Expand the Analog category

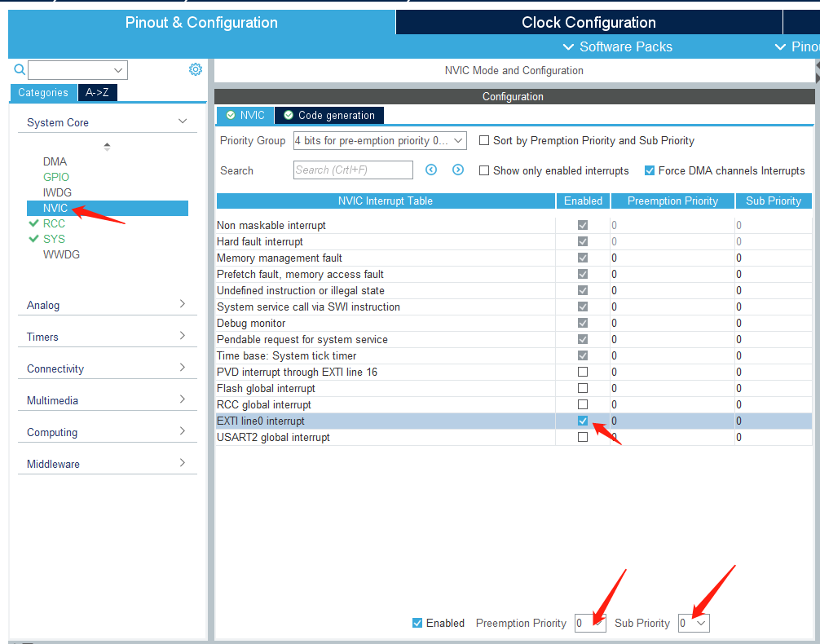(108, 305)
